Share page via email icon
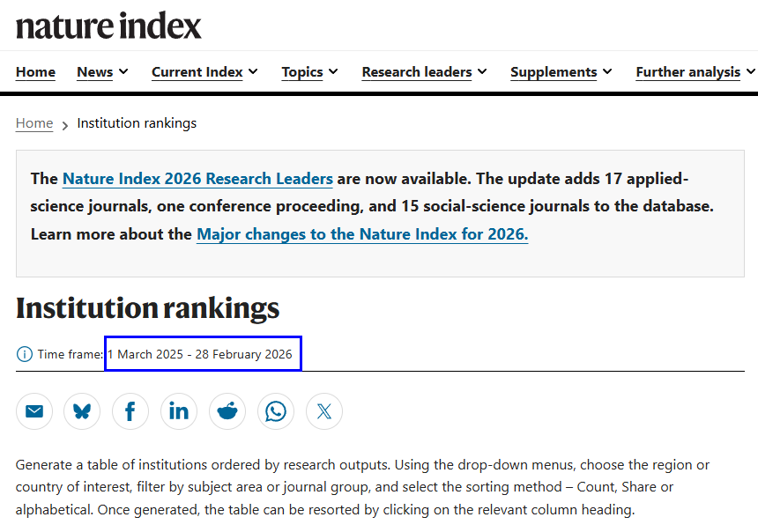758x532 pixels. pyautogui.click(x=34, y=411)
